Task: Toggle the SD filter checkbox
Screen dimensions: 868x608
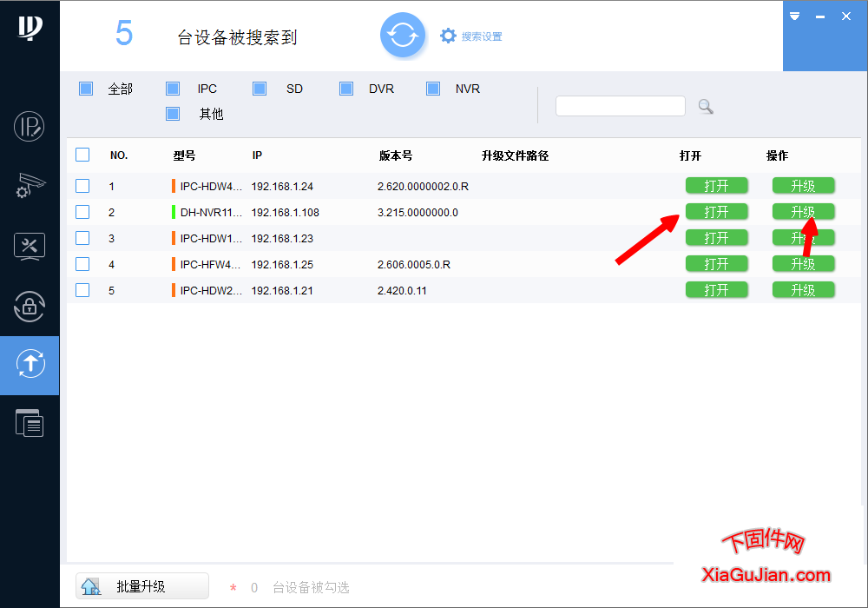Action: [260, 89]
